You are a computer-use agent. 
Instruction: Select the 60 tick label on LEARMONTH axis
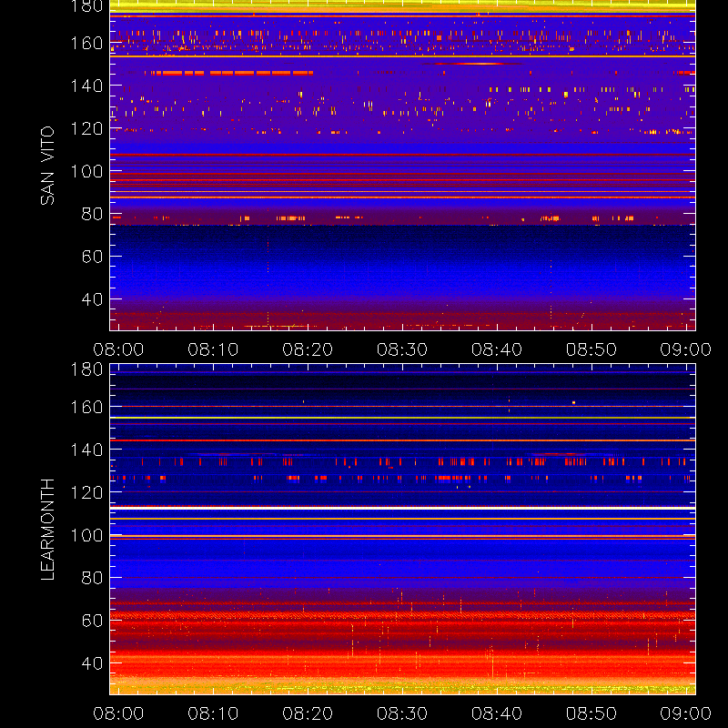92,621
